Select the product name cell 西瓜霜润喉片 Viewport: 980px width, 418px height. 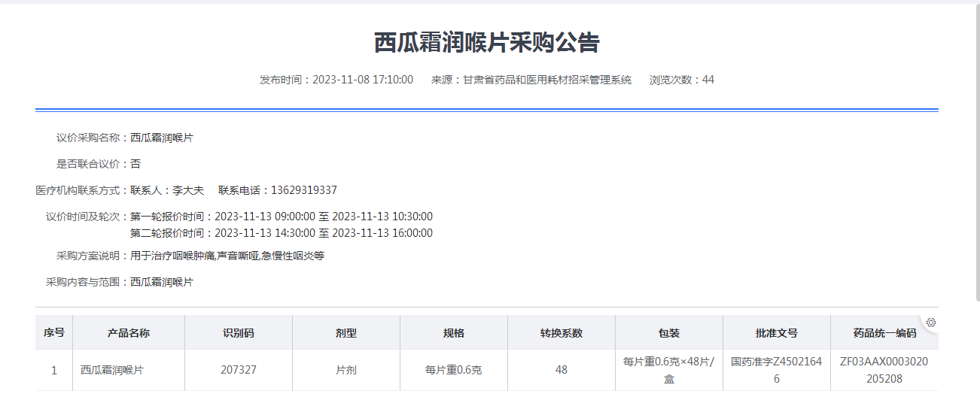click(x=129, y=370)
